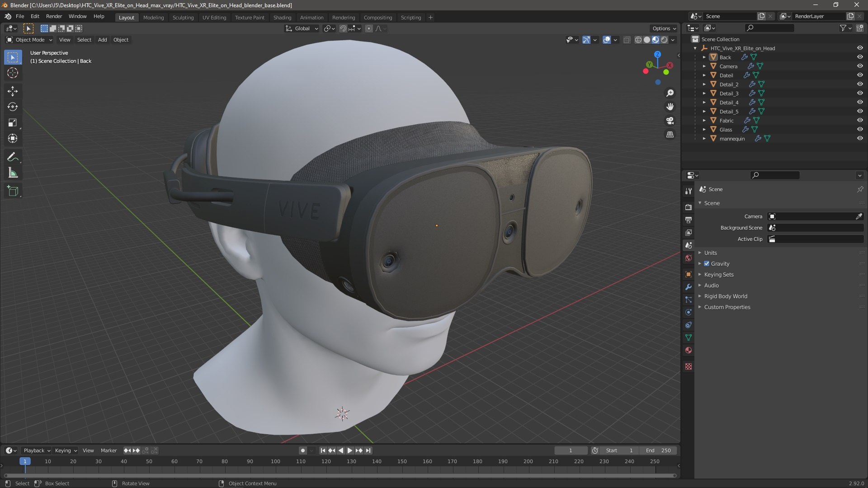Jump to the last frame button

click(x=368, y=450)
